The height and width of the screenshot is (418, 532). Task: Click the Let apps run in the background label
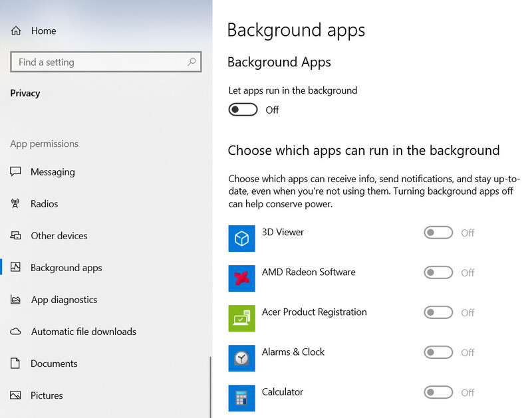(x=293, y=90)
